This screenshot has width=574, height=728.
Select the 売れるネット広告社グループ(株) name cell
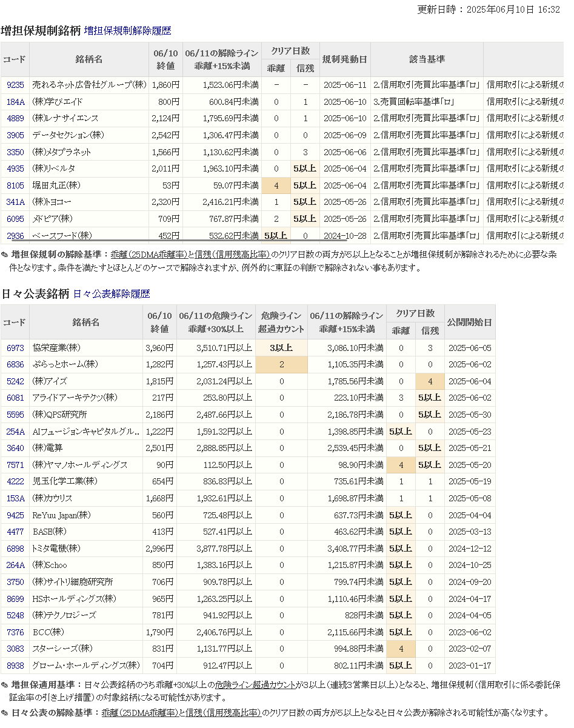pos(89,85)
